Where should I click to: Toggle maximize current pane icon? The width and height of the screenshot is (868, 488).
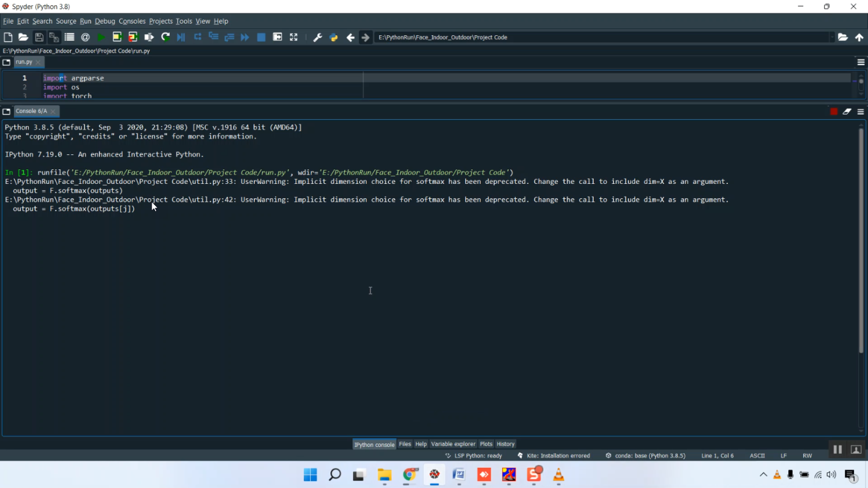294,37
